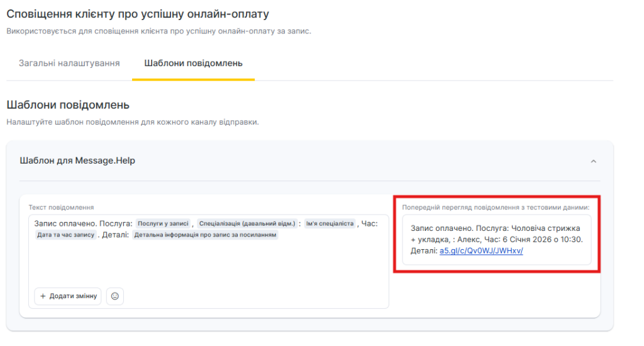Click the Використовується для сповіщення description text
Viewport: 644px width, 346px height.
pyautogui.click(x=158, y=31)
